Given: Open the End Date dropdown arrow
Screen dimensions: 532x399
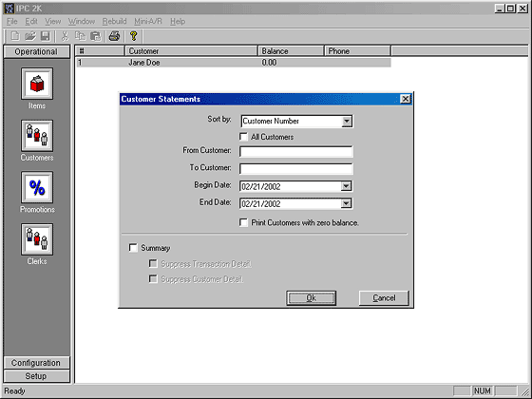Looking at the screenshot, I should (x=346, y=203).
